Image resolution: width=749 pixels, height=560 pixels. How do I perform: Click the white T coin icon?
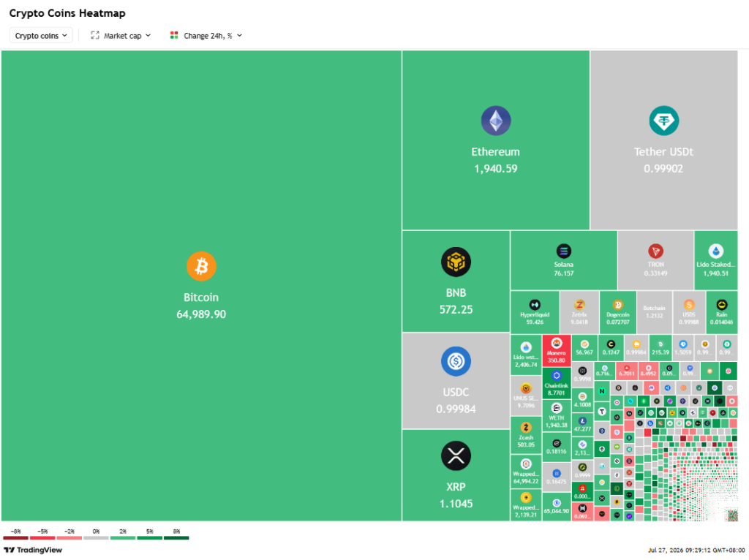(x=602, y=412)
